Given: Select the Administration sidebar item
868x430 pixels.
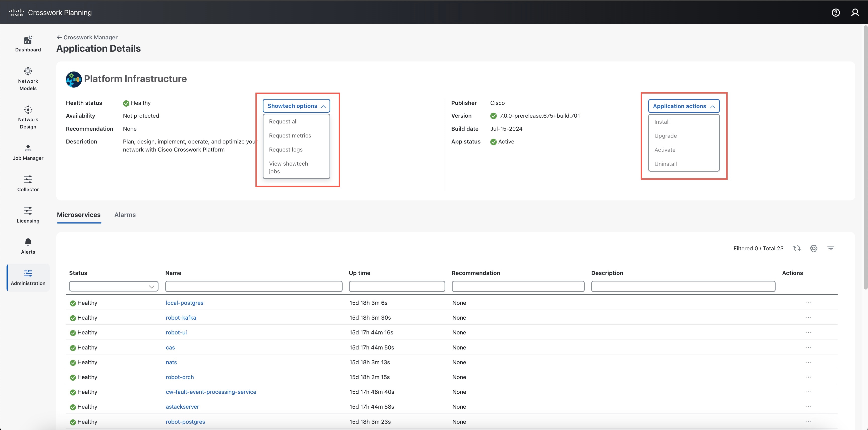Looking at the screenshot, I should coord(28,277).
